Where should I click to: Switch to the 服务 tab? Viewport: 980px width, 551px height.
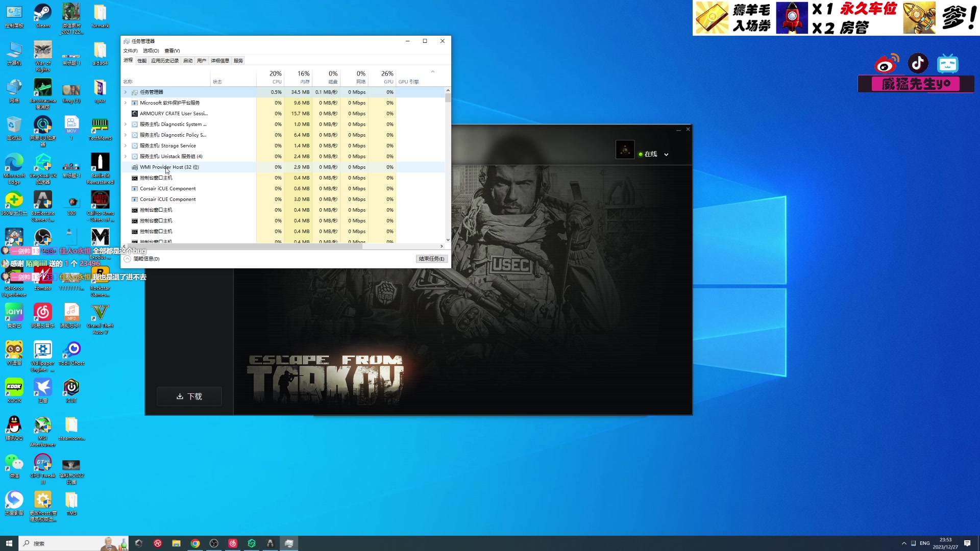[x=238, y=61]
